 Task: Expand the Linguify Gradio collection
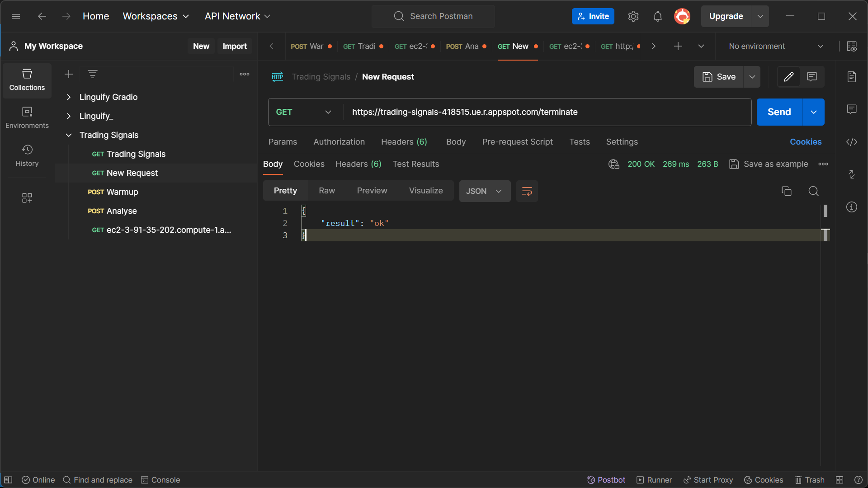point(69,97)
